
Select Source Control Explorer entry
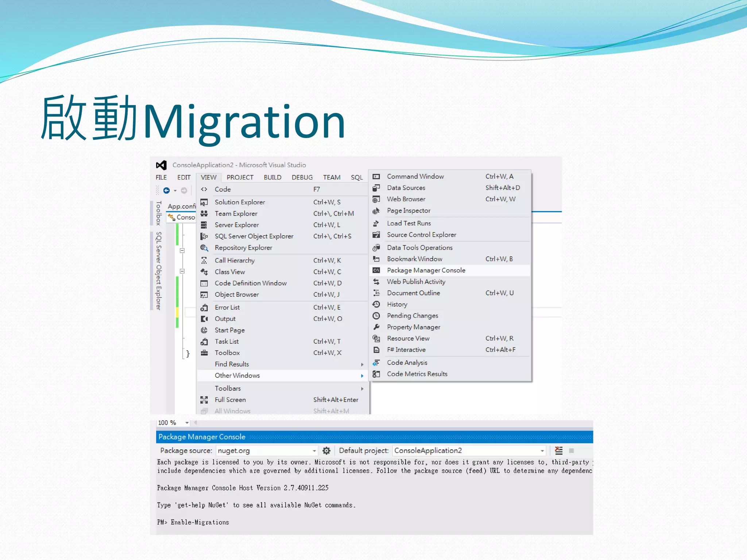(x=450, y=235)
